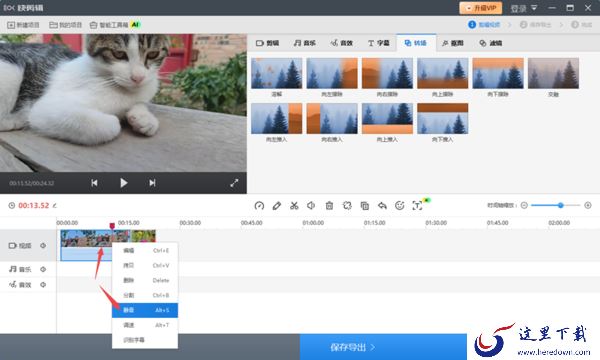Click the 00:30.00 mark on the timeline ruler
Viewport: 600px width, 360px height.
coord(190,223)
